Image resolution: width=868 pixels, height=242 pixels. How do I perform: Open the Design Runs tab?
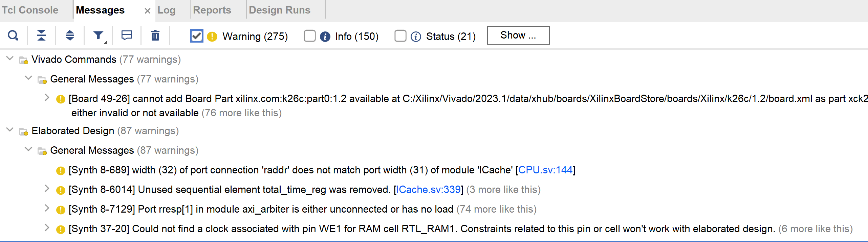[x=280, y=10]
